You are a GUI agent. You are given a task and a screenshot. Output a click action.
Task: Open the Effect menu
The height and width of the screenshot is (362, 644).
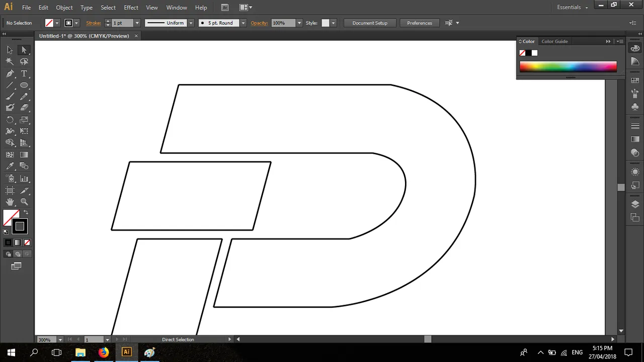coord(131,8)
